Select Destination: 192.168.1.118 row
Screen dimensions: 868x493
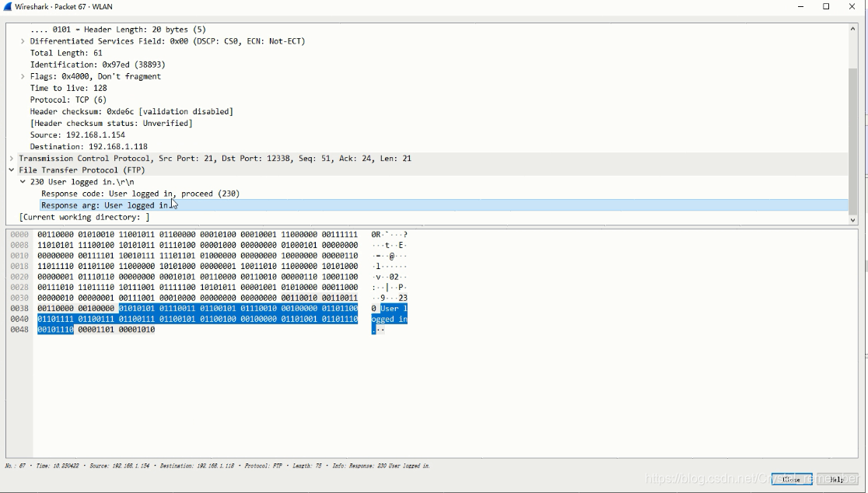[89, 147]
